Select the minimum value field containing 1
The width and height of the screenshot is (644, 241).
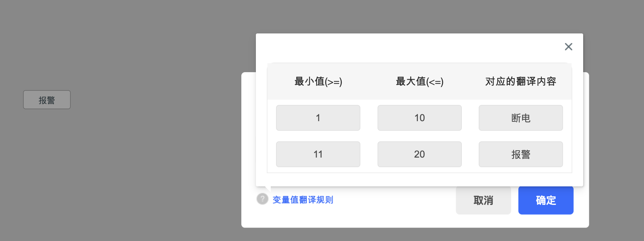pyautogui.click(x=318, y=118)
